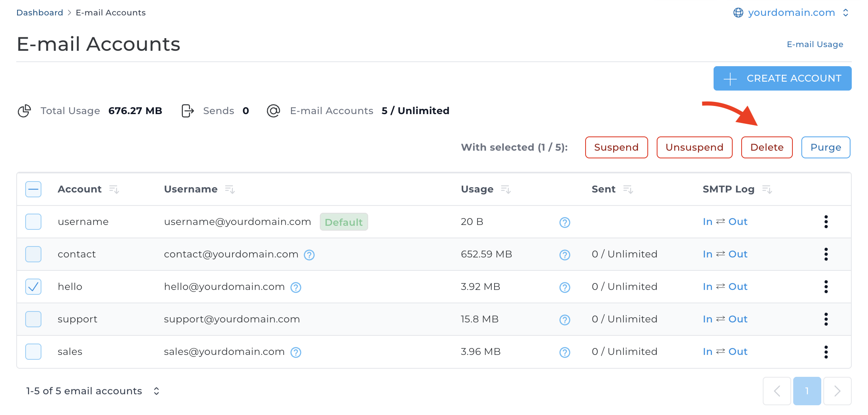Go to next page arrow
Viewport: 868px width, 415px height.
pos(837,391)
